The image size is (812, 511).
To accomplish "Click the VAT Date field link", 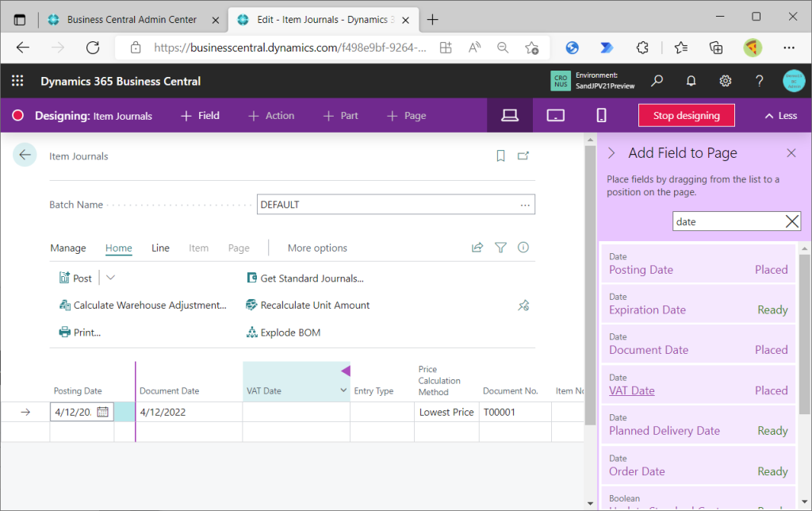I will [x=632, y=390].
